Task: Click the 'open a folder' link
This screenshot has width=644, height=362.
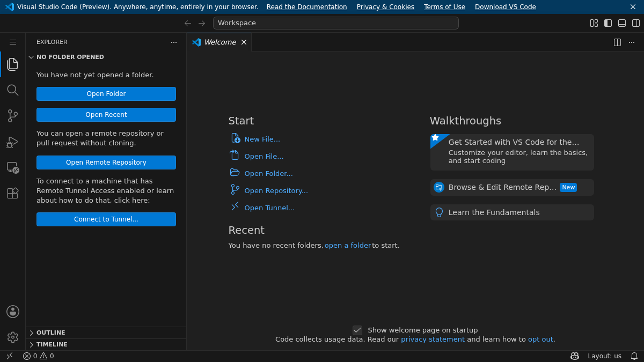Action: pos(348,246)
